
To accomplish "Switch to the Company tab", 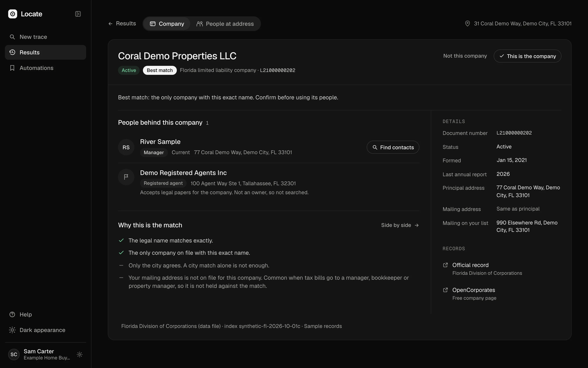I will 167,24.
